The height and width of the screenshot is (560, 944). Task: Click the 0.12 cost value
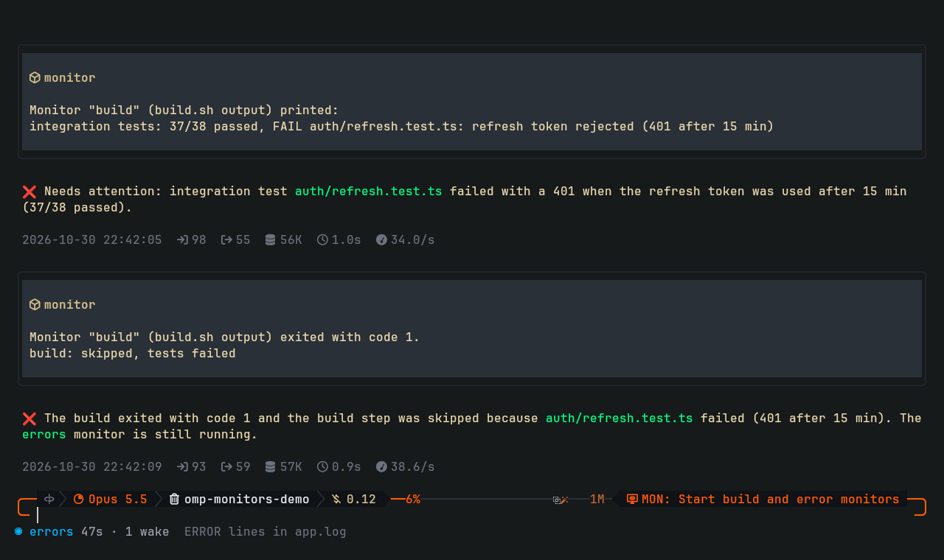tap(361, 499)
